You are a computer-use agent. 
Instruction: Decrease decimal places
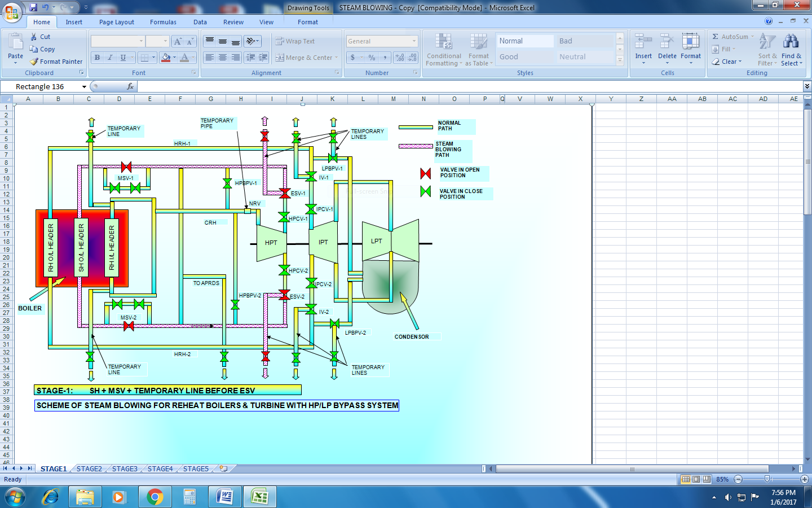(412, 58)
